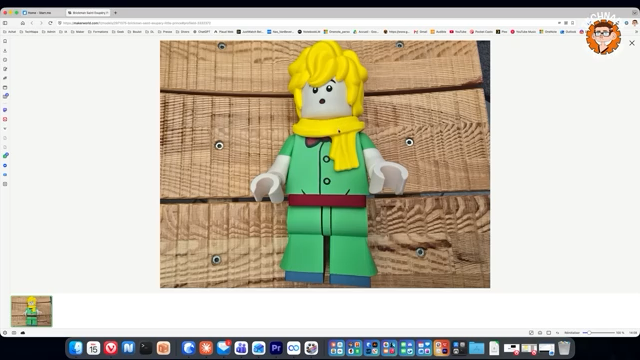Open the Mastodon web panel in the sidebar
Image resolution: width=640 pixels, height=360 pixels.
click(x=5, y=110)
